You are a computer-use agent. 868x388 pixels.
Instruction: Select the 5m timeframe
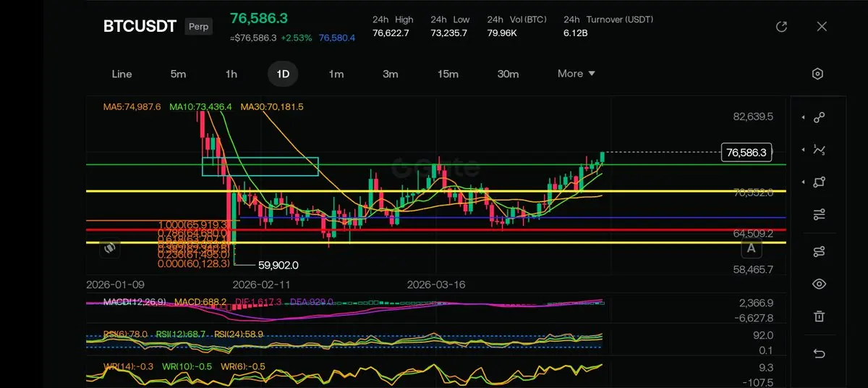(178, 74)
